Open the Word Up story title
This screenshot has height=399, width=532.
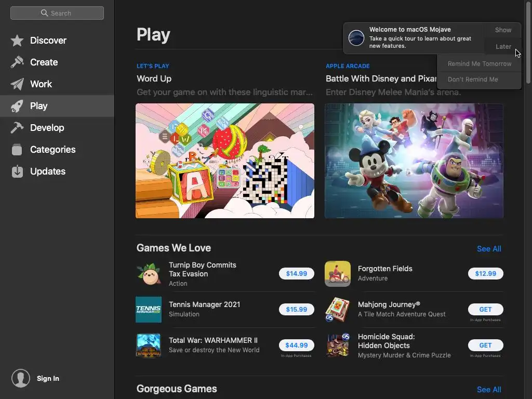[x=154, y=79]
